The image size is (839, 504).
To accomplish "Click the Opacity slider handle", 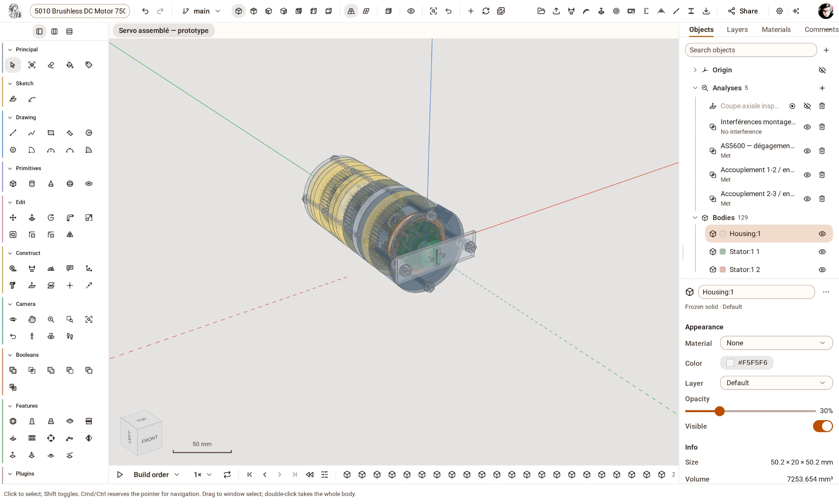I will [719, 411].
